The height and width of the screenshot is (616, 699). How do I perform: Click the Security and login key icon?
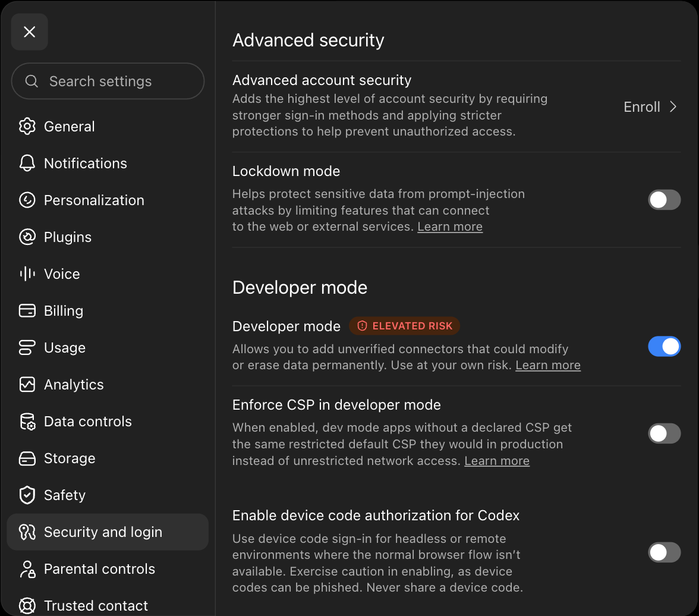point(27,532)
